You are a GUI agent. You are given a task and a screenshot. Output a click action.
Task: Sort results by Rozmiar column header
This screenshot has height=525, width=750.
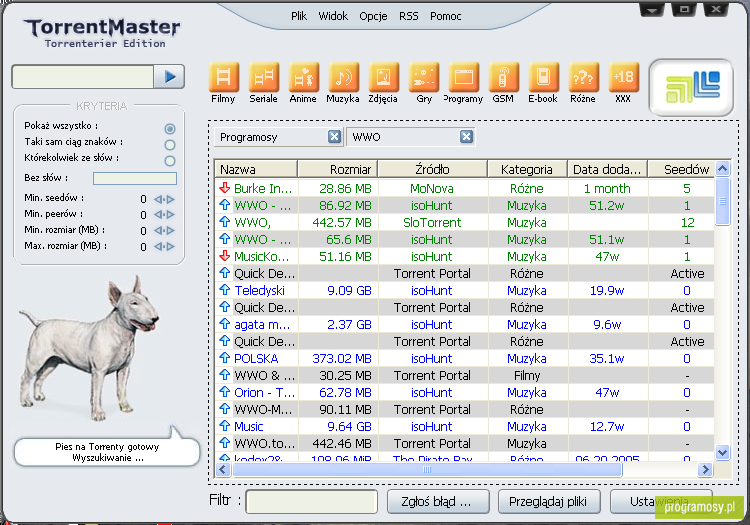pyautogui.click(x=338, y=169)
